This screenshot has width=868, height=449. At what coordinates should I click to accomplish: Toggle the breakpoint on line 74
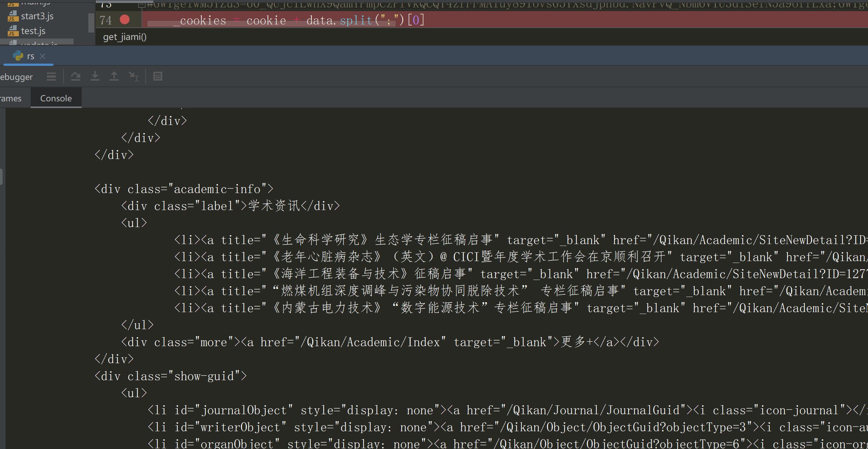pos(125,20)
